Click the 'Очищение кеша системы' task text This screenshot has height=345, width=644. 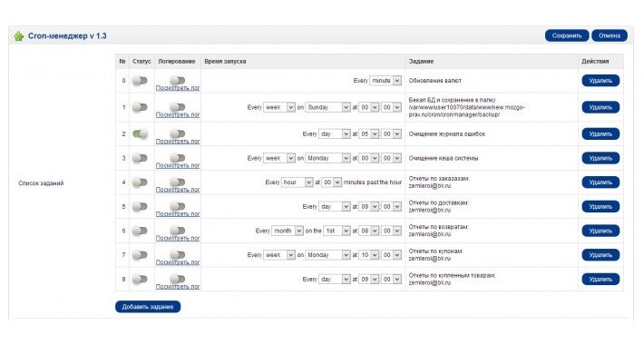(x=444, y=158)
